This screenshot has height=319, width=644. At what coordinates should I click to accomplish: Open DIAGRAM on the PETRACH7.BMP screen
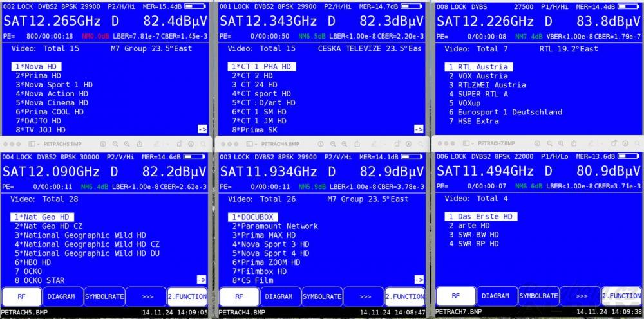click(497, 296)
